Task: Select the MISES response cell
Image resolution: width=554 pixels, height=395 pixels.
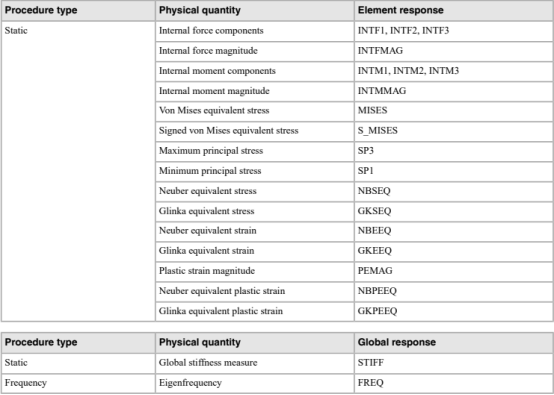Action: (454, 111)
